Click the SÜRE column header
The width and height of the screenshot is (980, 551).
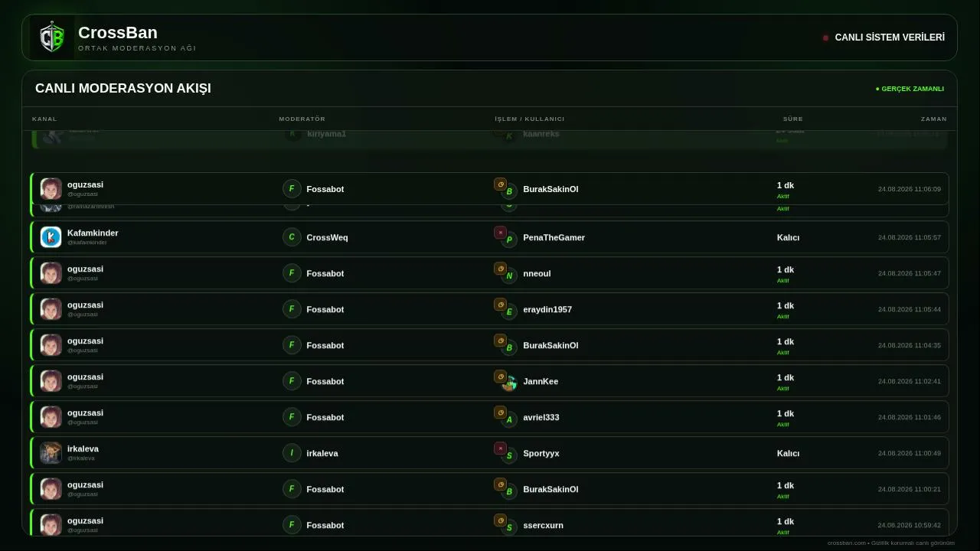tap(793, 119)
